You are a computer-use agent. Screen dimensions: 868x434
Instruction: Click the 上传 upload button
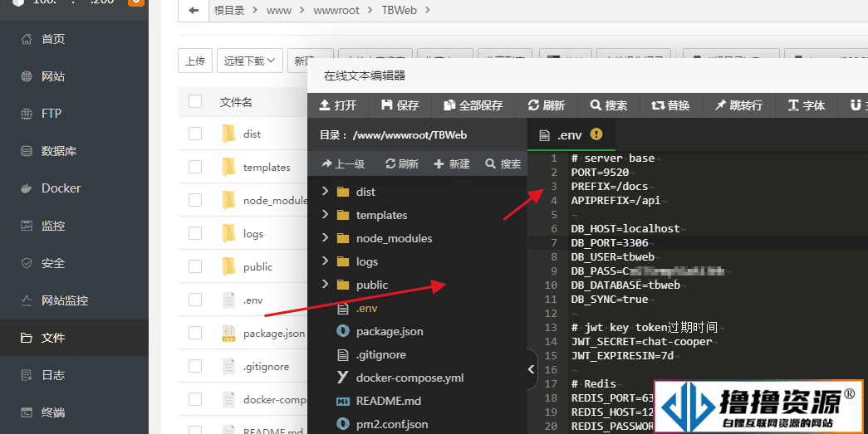click(x=195, y=61)
